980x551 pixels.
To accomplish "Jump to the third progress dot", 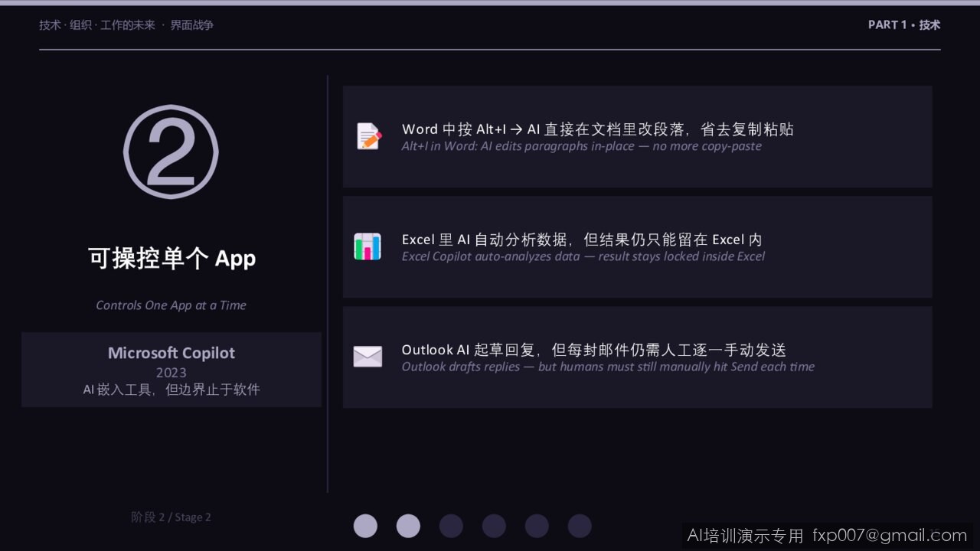I will (x=451, y=526).
